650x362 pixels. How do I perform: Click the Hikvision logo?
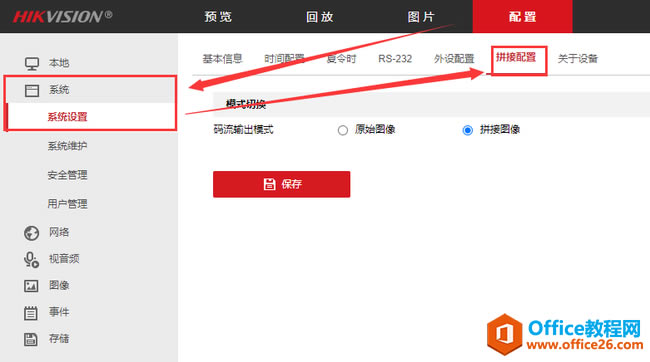pos(62,17)
